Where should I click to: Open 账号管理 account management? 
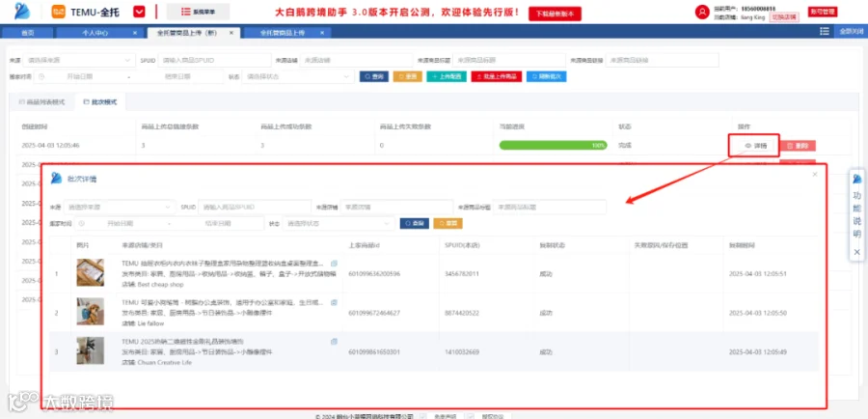coord(823,11)
